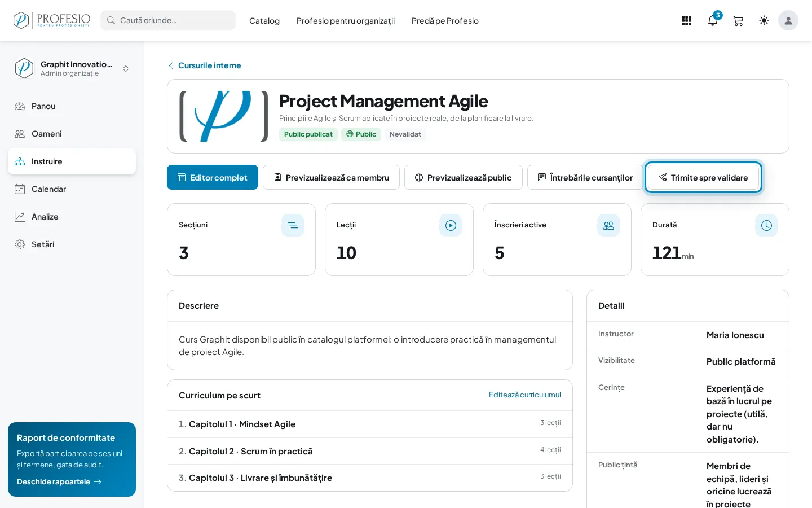The image size is (812, 508).
Task: Click the Înscrieri active people icon
Action: (x=608, y=225)
